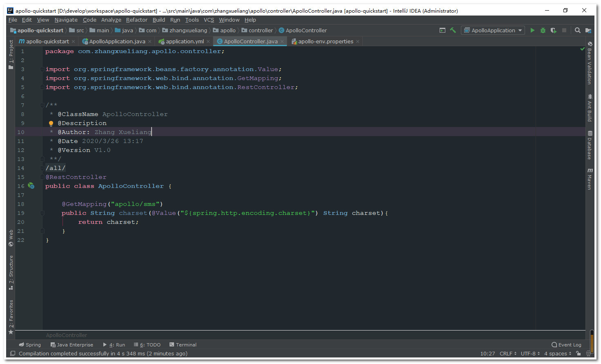The width and height of the screenshot is (601, 364).
Task: Close the ApolloController.java tab
Action: pos(282,41)
